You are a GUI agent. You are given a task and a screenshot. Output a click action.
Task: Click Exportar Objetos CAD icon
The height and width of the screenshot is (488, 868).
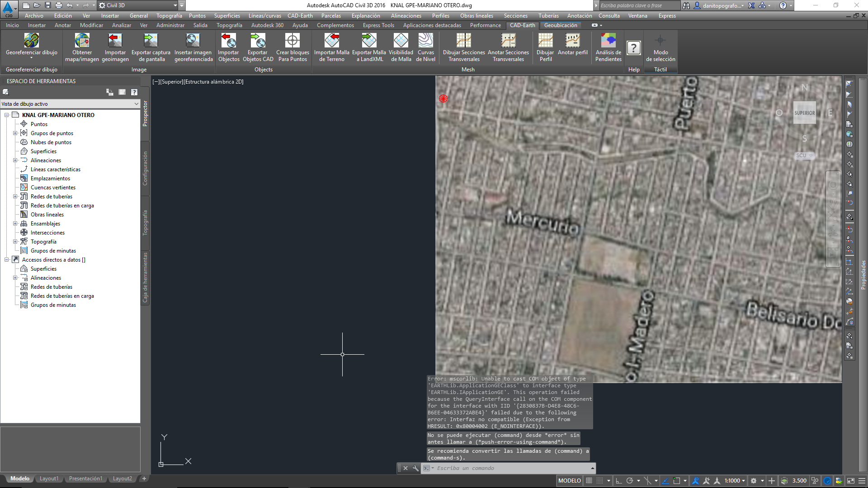click(x=258, y=41)
